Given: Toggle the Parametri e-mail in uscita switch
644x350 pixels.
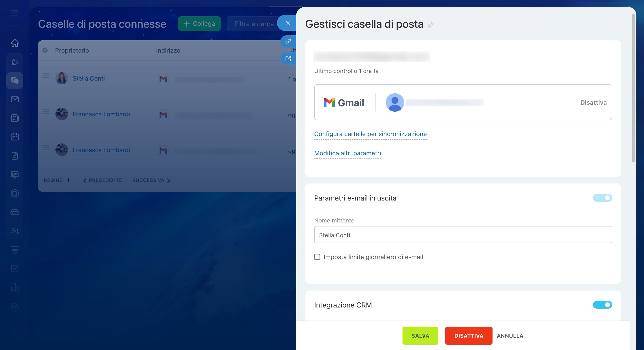Looking at the screenshot, I should [602, 198].
